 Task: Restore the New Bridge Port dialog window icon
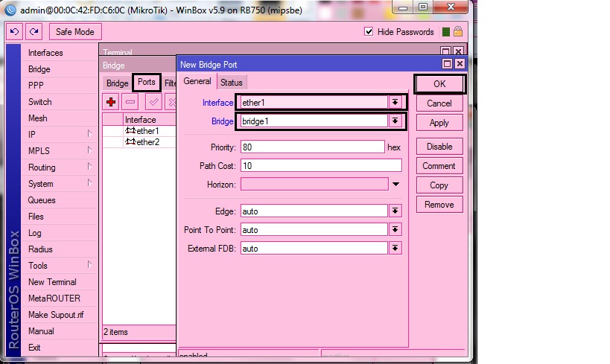pos(447,64)
